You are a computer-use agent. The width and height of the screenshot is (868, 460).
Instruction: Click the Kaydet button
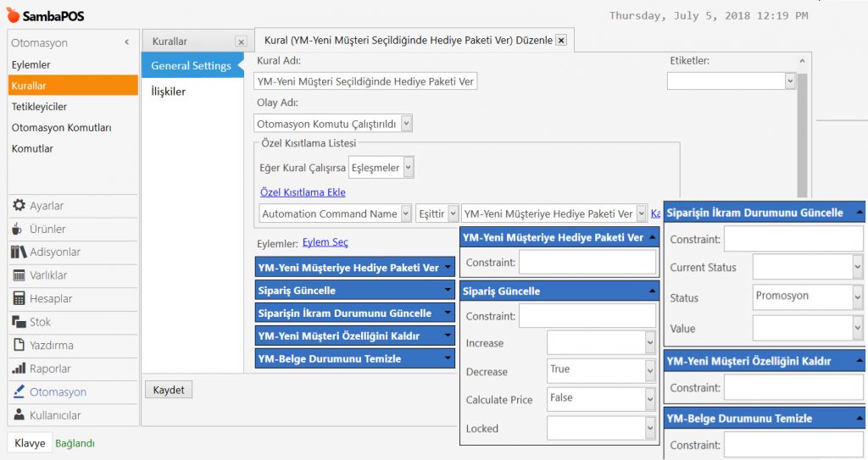tap(168, 390)
